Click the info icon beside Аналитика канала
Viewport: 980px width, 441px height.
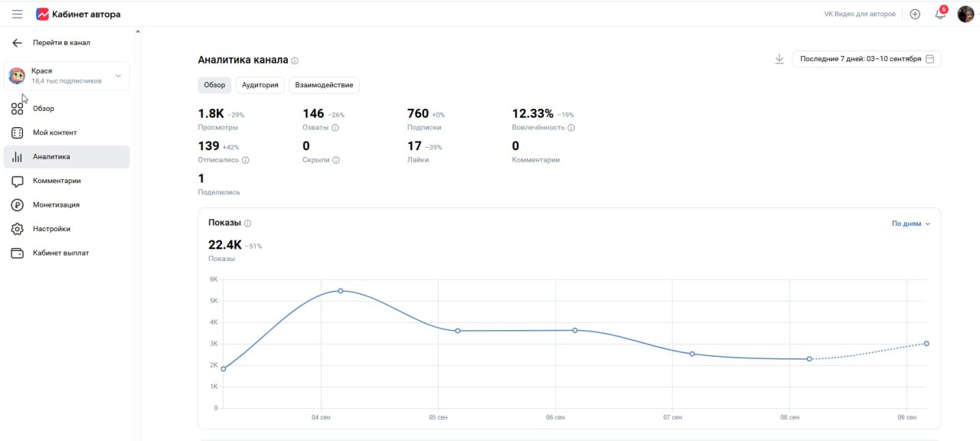(x=295, y=60)
